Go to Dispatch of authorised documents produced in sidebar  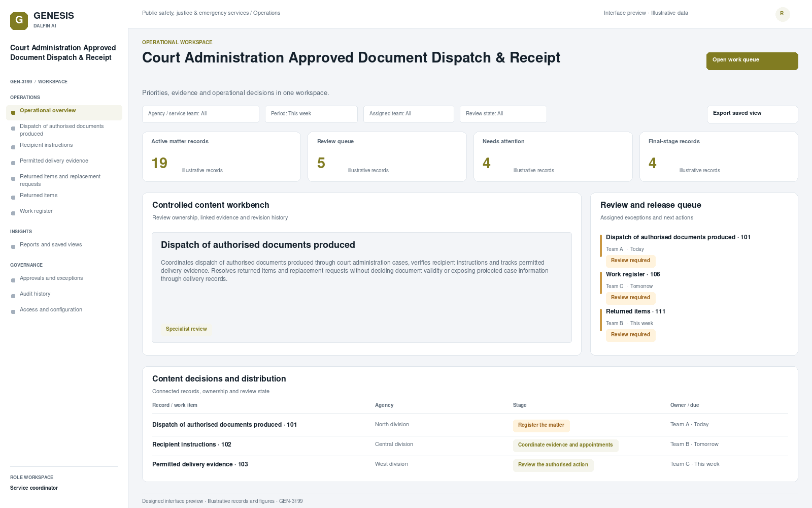tap(64, 130)
